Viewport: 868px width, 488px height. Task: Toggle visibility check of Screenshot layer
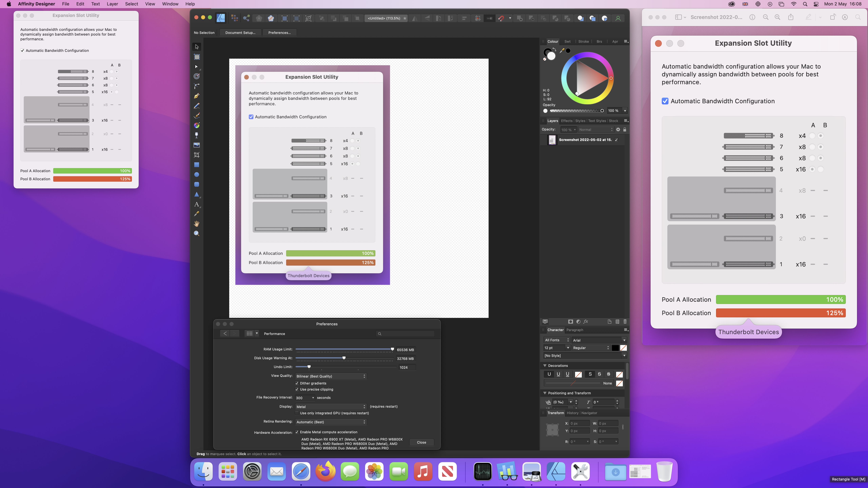pyautogui.click(x=616, y=140)
